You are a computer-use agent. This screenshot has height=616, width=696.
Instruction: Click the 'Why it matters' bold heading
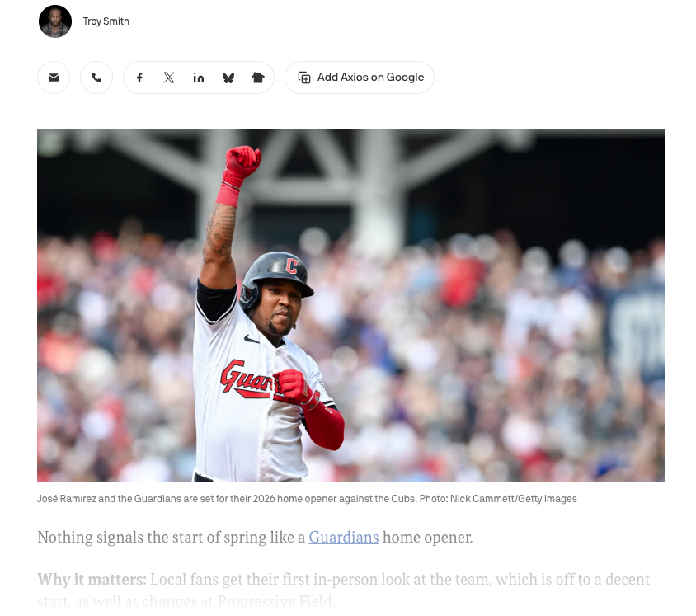(92, 579)
